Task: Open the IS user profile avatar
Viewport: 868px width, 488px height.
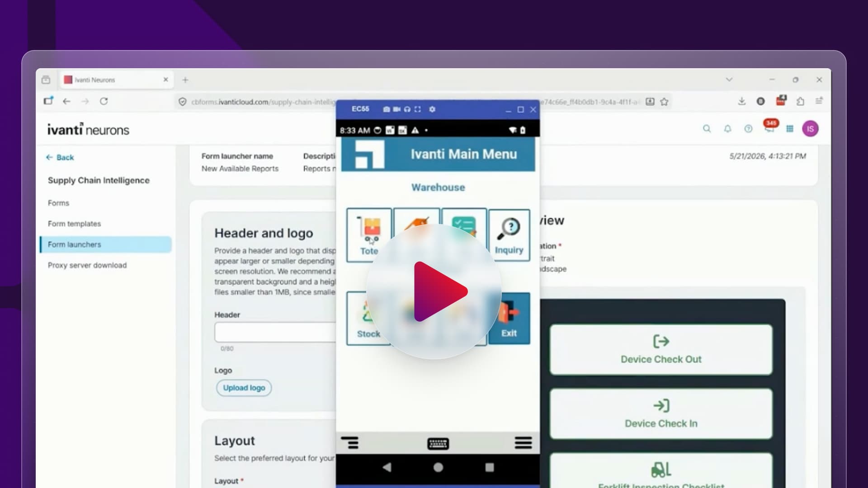Action: tap(810, 129)
